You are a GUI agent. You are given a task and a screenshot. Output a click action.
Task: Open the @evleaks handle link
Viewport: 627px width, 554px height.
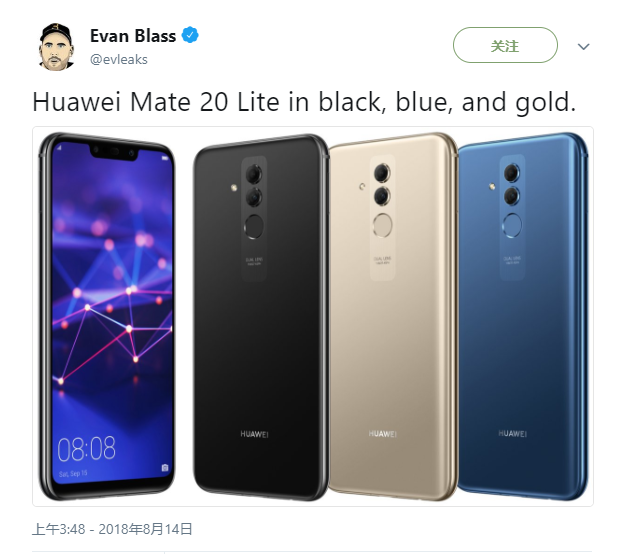[x=119, y=60]
